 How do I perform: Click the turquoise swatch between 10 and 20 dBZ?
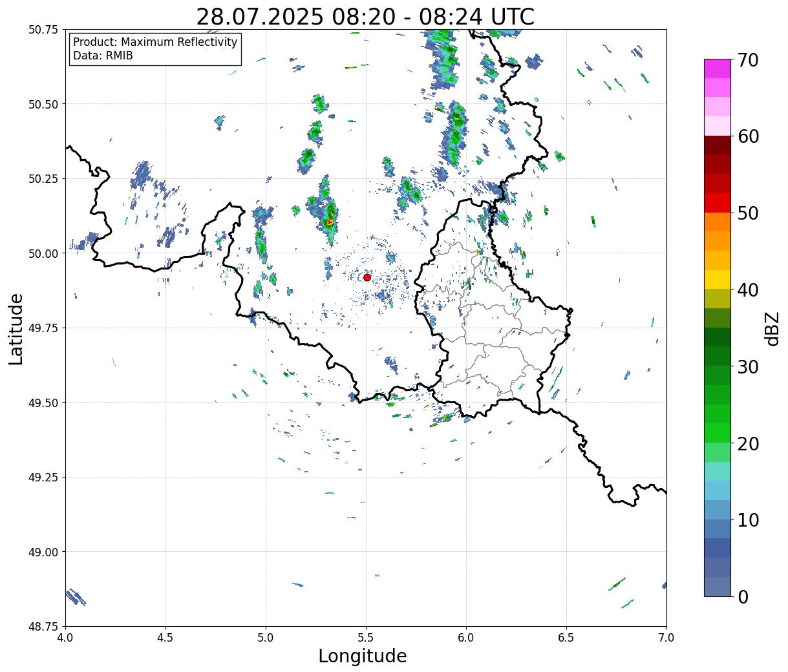coord(718,471)
